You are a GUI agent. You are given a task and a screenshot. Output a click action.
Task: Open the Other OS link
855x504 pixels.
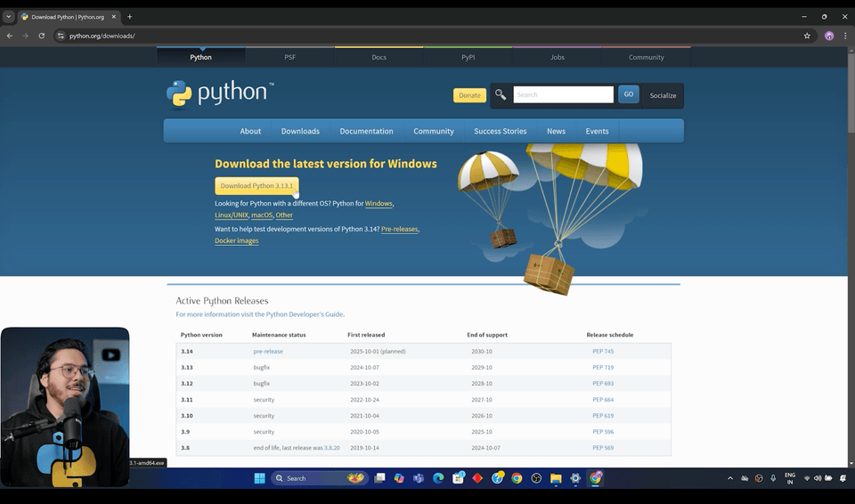(x=284, y=215)
